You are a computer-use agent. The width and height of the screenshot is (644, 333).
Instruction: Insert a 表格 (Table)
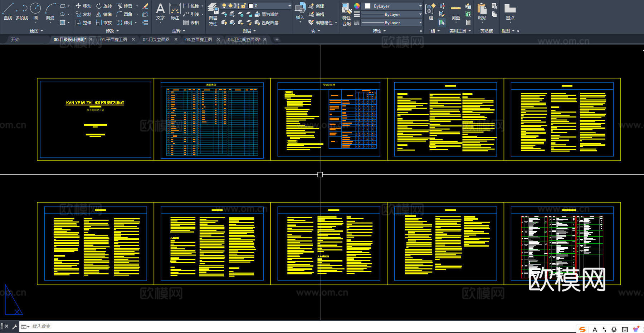191,23
